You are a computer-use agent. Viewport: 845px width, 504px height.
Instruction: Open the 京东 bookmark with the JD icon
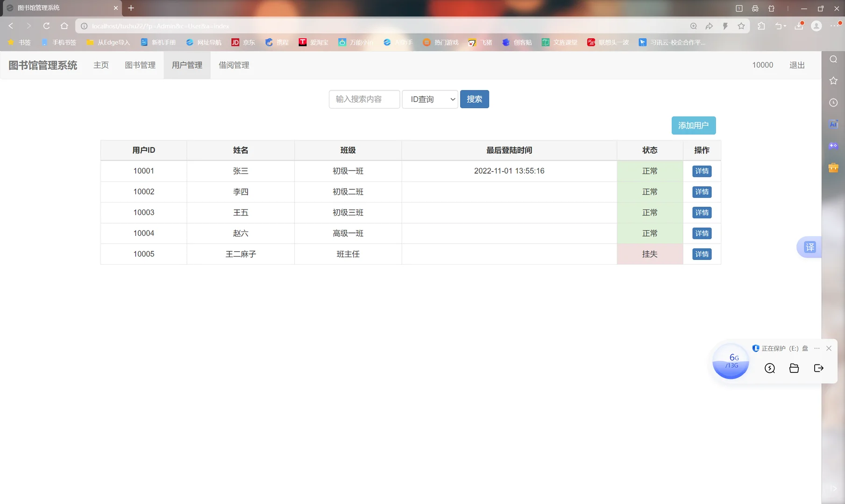[x=243, y=42]
